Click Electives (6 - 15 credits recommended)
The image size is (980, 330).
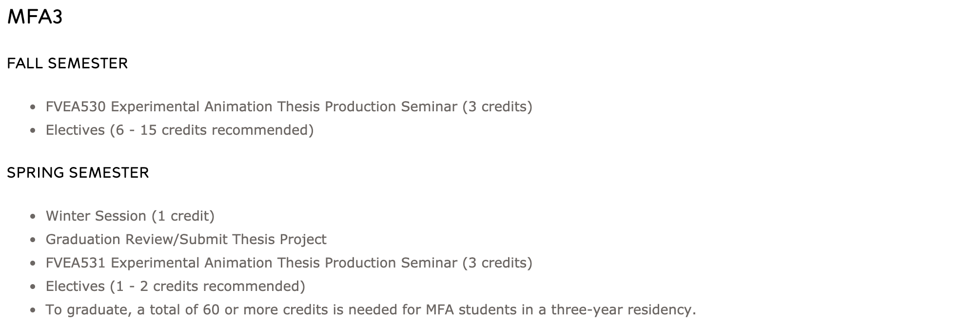click(x=179, y=130)
